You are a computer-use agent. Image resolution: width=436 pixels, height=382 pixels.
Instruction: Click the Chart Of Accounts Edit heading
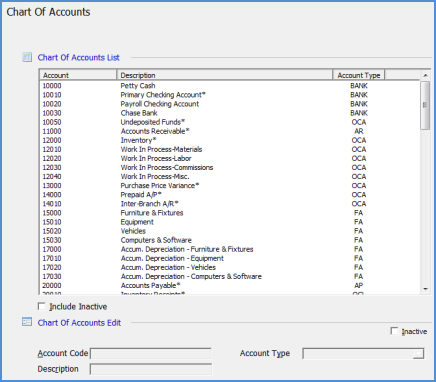pyautogui.click(x=79, y=323)
